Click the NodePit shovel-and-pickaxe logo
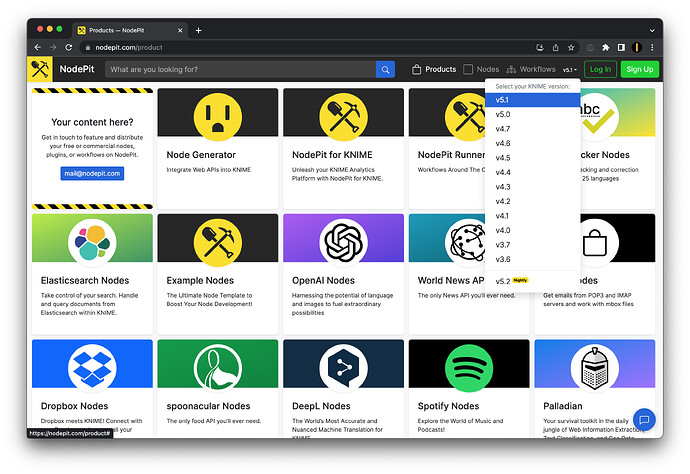This screenshot has width=690, height=474. point(40,69)
